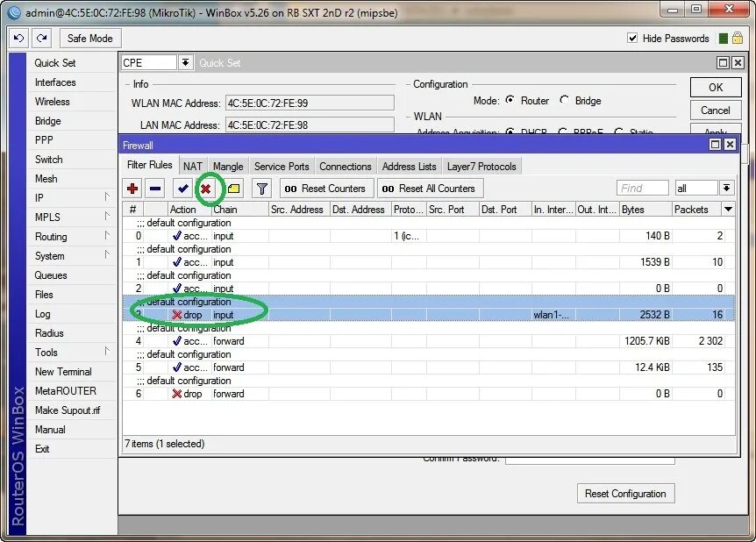This screenshot has width=756, height=542.
Task: Open the filter funnel icon
Action: [262, 189]
